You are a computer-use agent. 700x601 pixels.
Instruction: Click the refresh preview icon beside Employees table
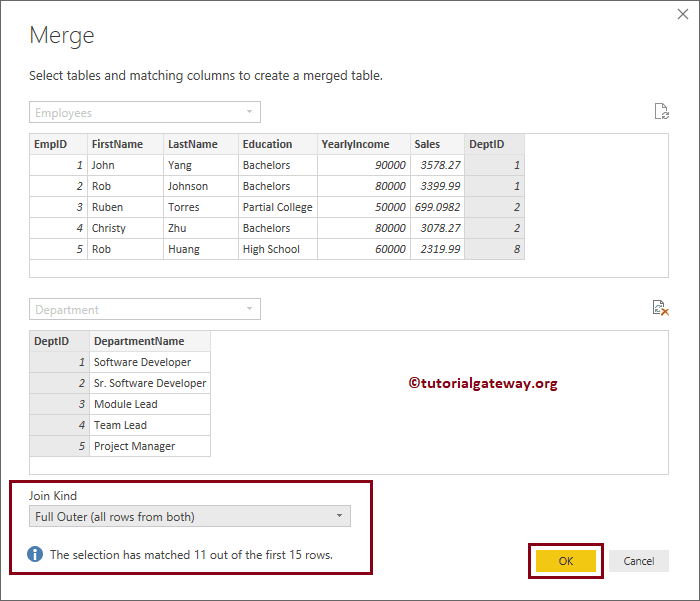(662, 111)
